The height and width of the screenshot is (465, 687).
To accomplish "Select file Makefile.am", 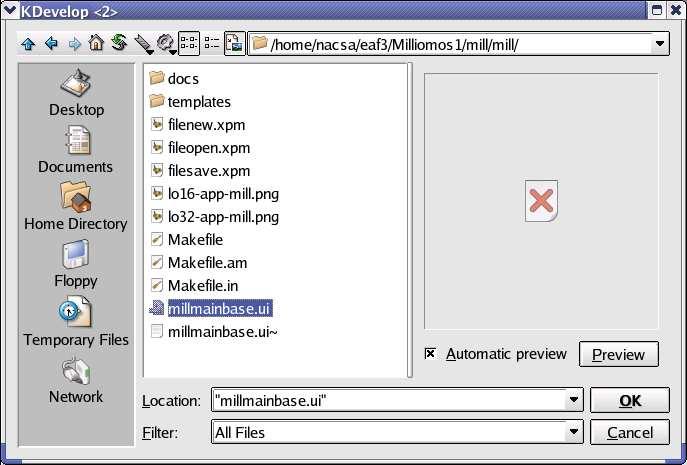I will [198, 263].
